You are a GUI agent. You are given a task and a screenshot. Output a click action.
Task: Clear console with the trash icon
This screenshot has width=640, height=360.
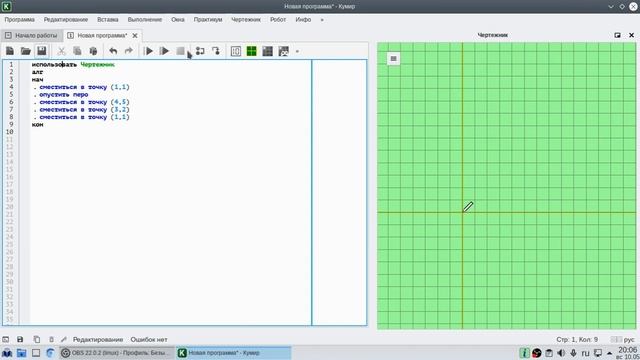tap(51, 340)
